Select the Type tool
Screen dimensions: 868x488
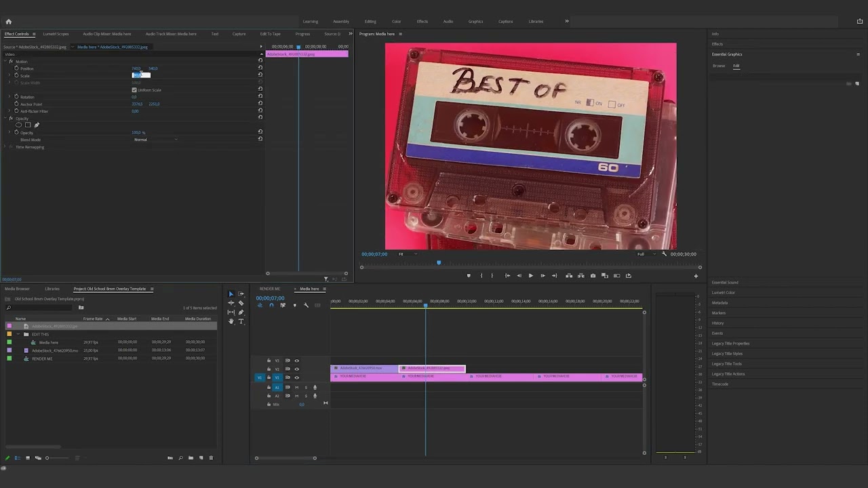(x=241, y=321)
